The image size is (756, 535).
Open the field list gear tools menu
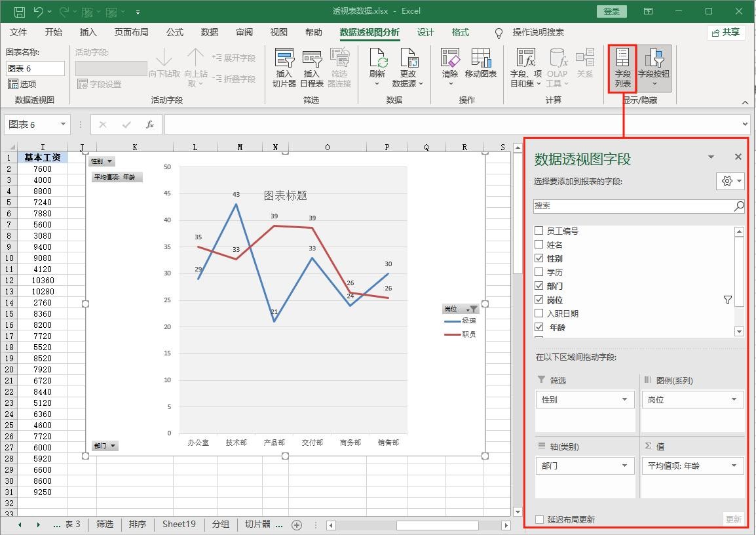[x=730, y=182]
